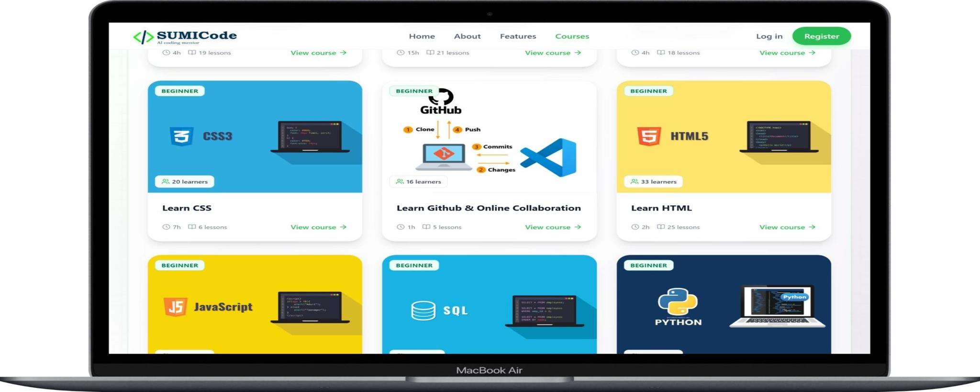
Task: View course link beside 19 lessons
Action: pyautogui.click(x=318, y=53)
